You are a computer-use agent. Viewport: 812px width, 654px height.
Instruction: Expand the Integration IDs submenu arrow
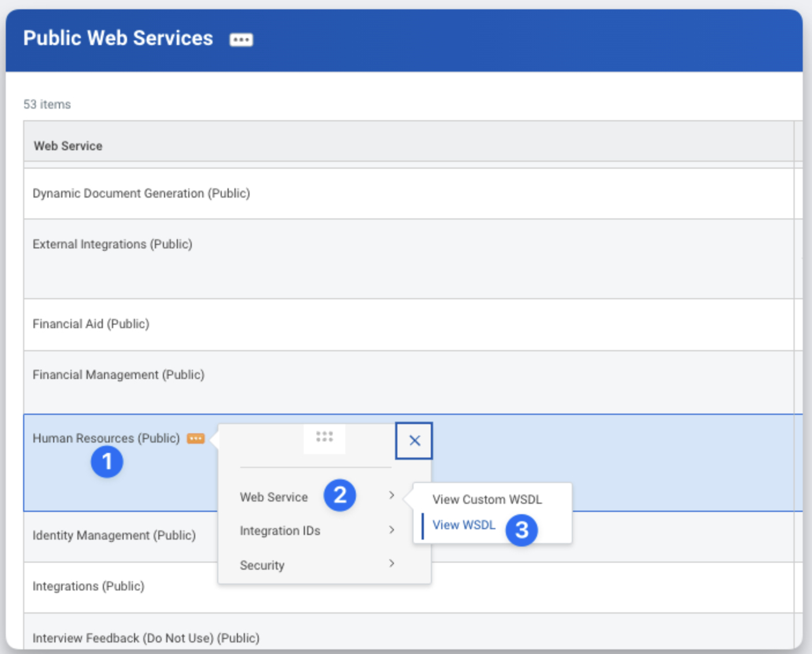click(x=392, y=530)
